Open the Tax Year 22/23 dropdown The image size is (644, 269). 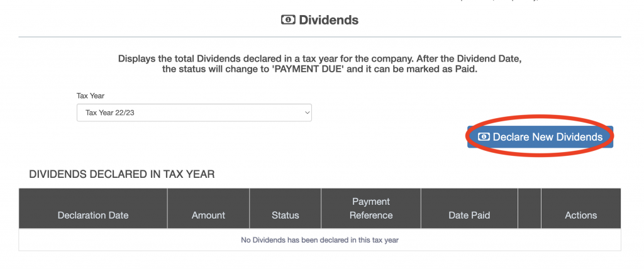(194, 113)
